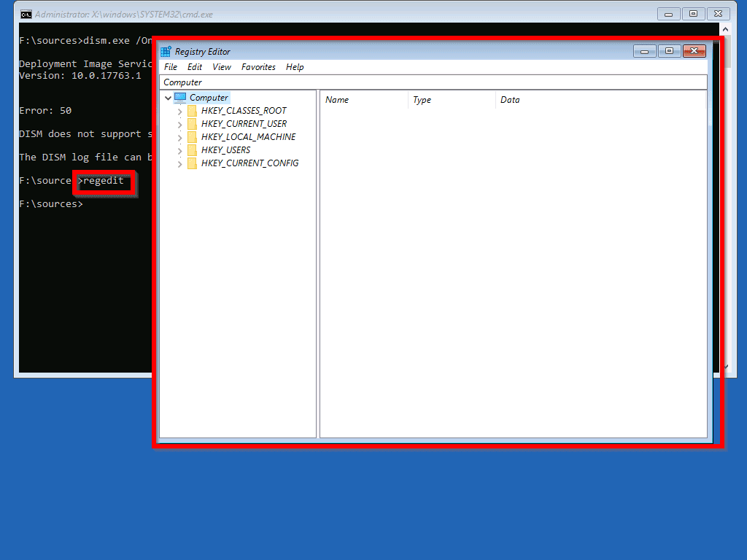Viewport: 747px width, 560px height.
Task: Click the cmd.exe title bar icon
Action: [x=26, y=15]
